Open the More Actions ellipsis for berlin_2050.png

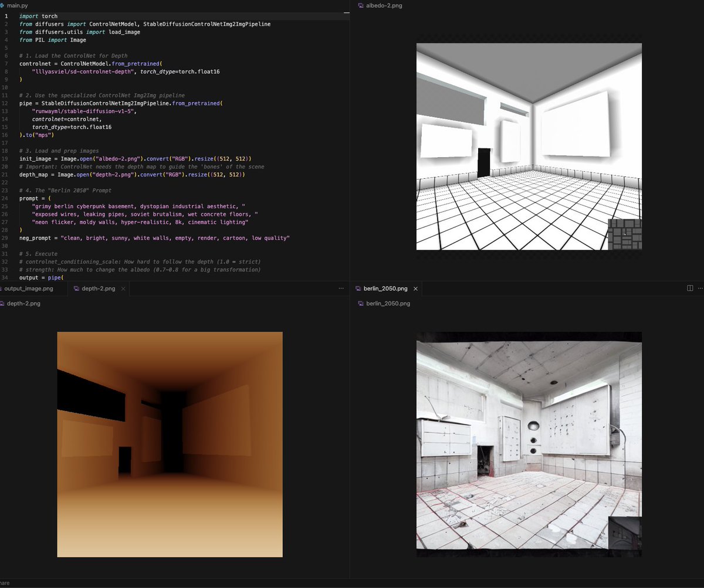pos(700,288)
